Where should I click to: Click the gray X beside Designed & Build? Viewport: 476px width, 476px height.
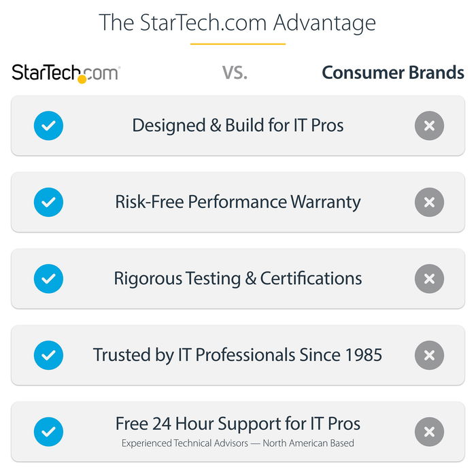pos(429,126)
